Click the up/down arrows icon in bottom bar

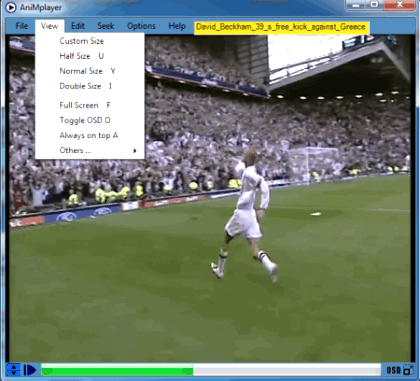(x=13, y=370)
